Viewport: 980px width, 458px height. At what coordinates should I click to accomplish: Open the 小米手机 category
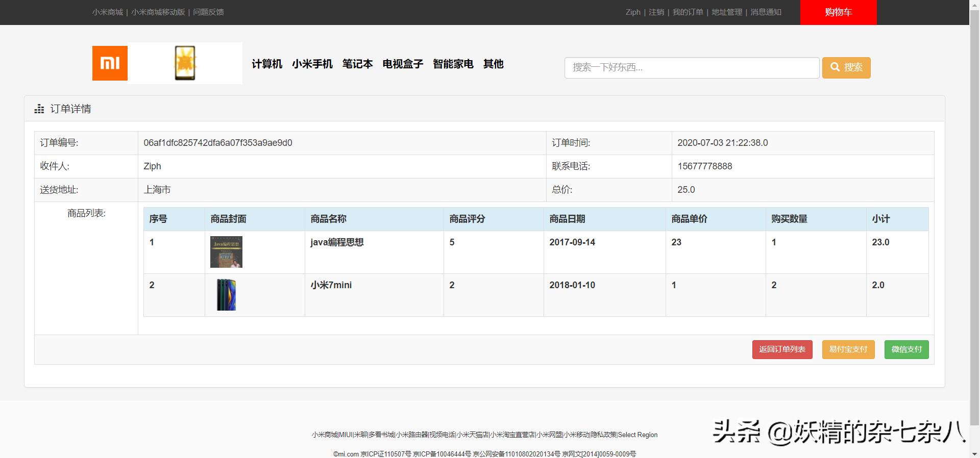tap(312, 64)
